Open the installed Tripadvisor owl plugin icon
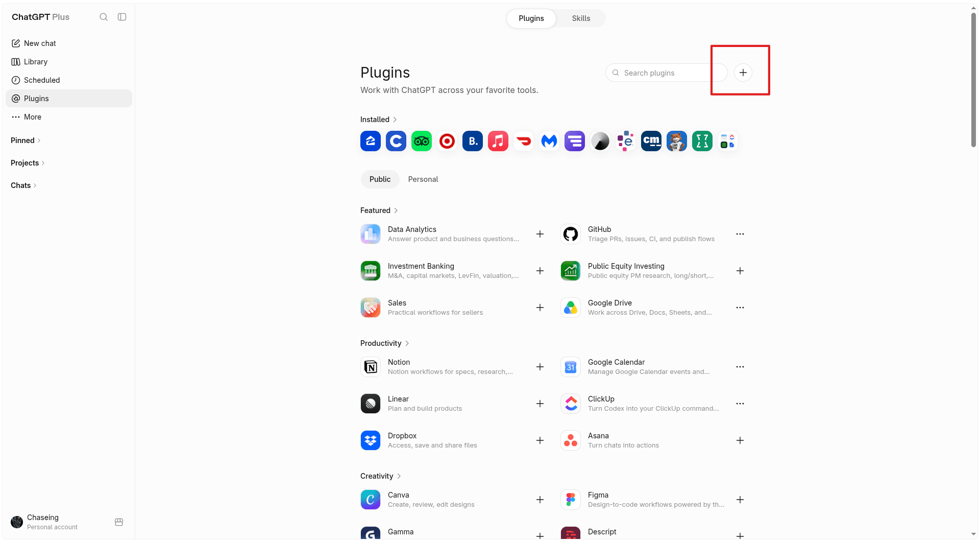The image size is (980, 541). 422,141
